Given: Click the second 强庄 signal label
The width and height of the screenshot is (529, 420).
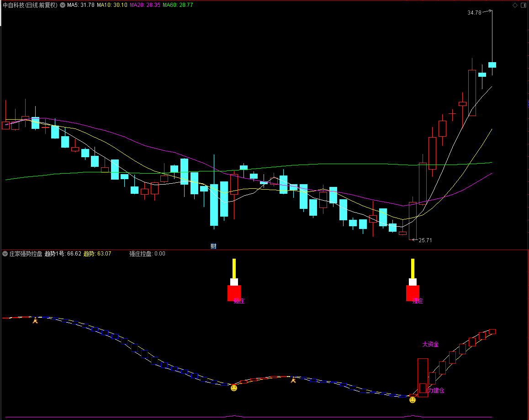Looking at the screenshot, I should [418, 301].
